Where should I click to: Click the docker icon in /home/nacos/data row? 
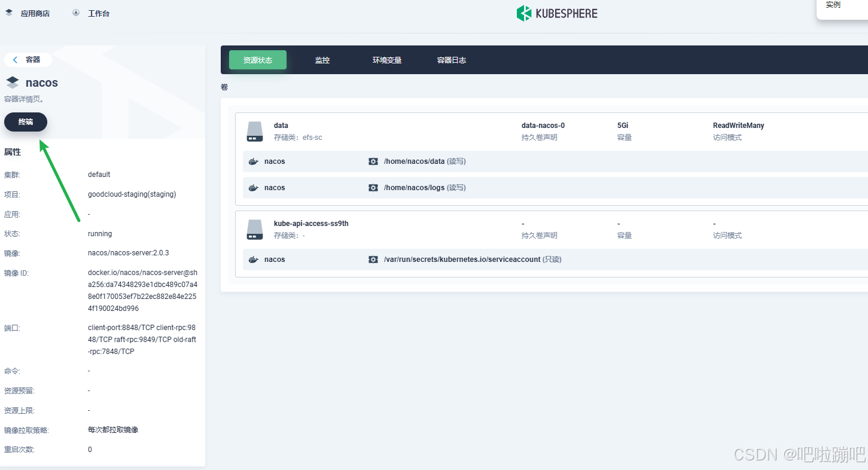pyautogui.click(x=254, y=161)
